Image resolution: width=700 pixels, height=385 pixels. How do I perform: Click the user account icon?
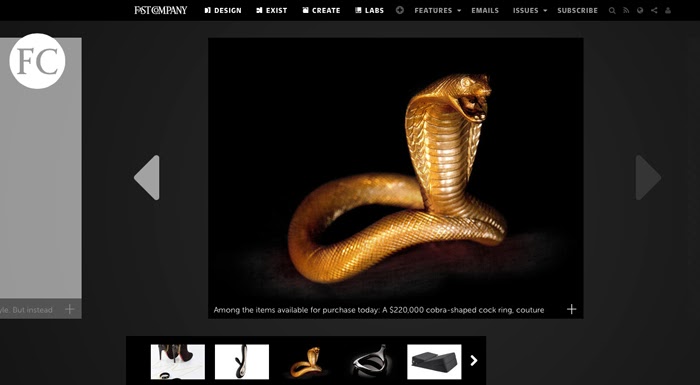click(668, 11)
